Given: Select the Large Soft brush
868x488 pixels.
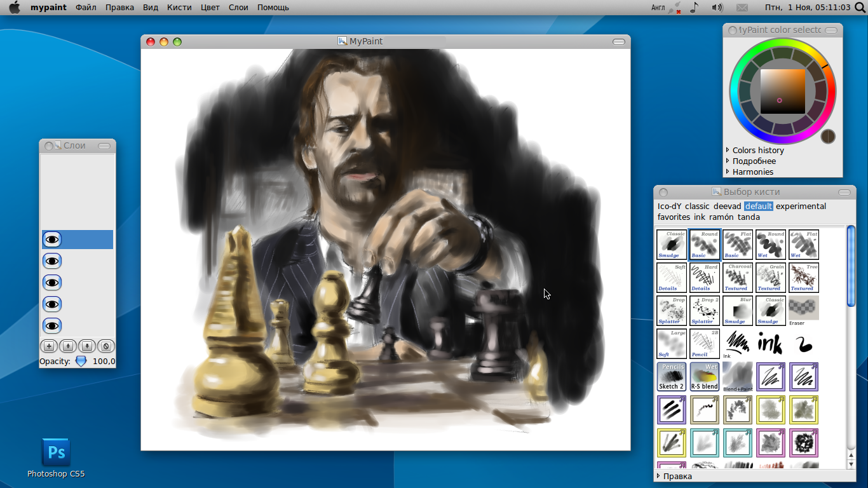Looking at the screenshot, I should pos(672,344).
